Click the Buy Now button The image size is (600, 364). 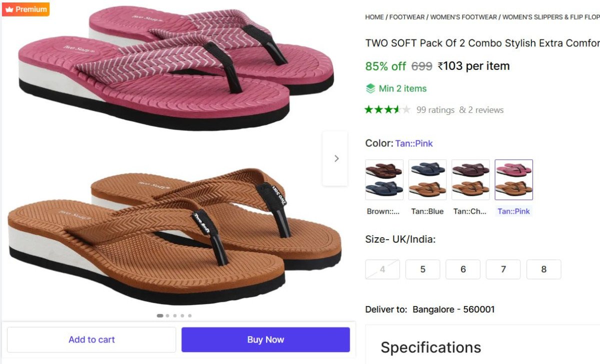[x=265, y=340]
